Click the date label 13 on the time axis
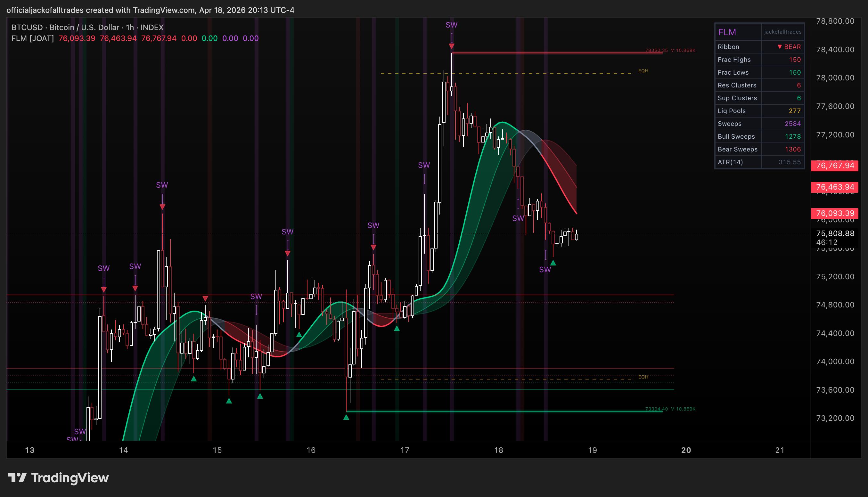 (30, 450)
